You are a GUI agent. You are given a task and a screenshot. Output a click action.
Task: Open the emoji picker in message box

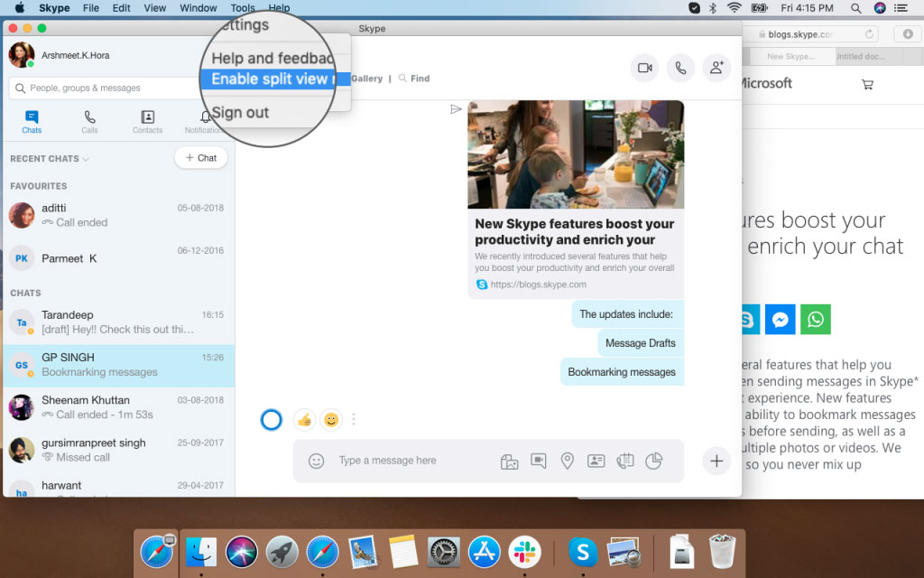pos(317,461)
